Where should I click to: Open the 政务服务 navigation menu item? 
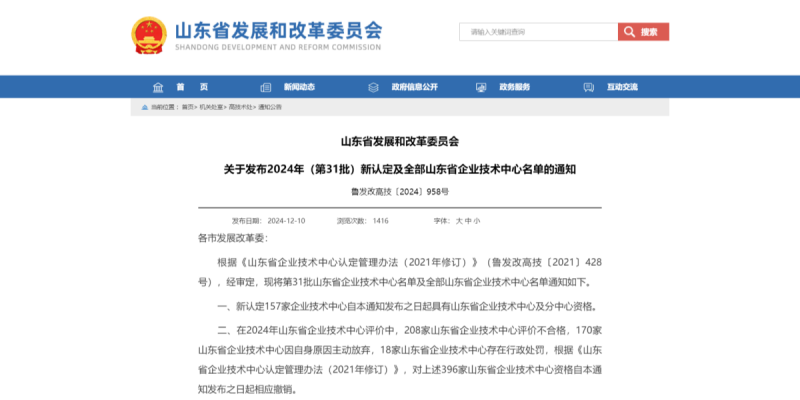point(515,87)
